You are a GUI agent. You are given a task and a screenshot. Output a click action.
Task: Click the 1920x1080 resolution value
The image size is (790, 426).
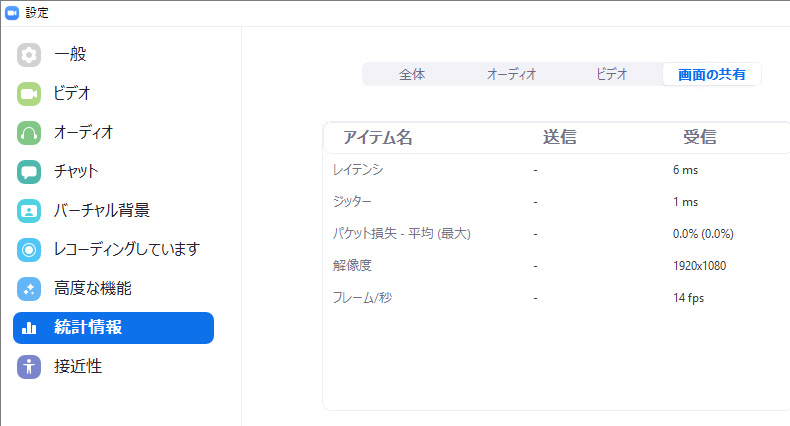tap(699, 266)
